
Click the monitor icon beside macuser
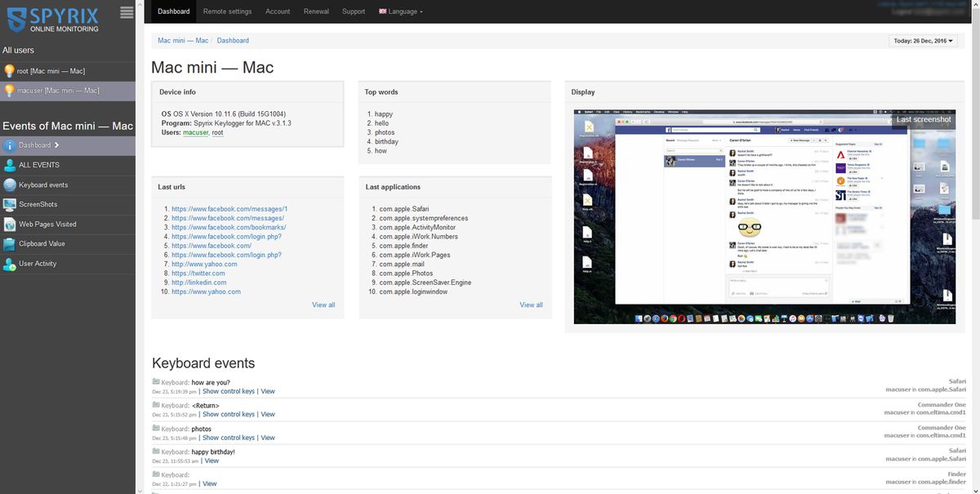click(11, 90)
